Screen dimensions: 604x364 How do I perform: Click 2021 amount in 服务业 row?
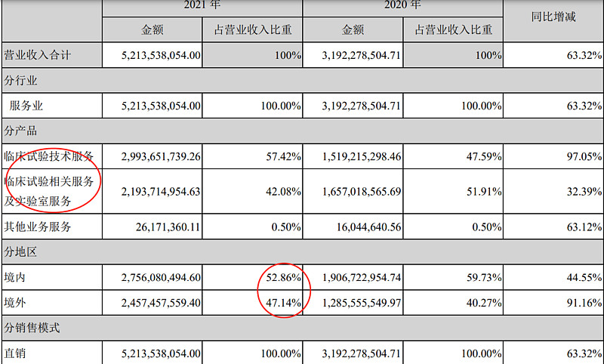coord(161,106)
